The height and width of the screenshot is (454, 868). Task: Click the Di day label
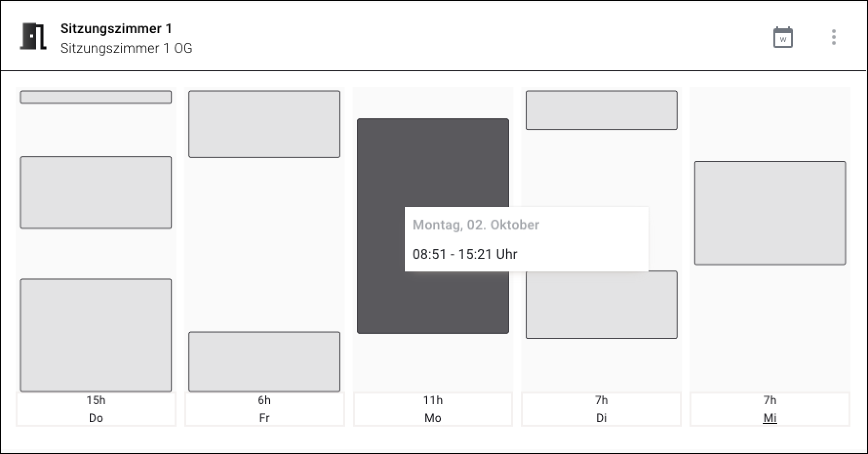click(601, 418)
